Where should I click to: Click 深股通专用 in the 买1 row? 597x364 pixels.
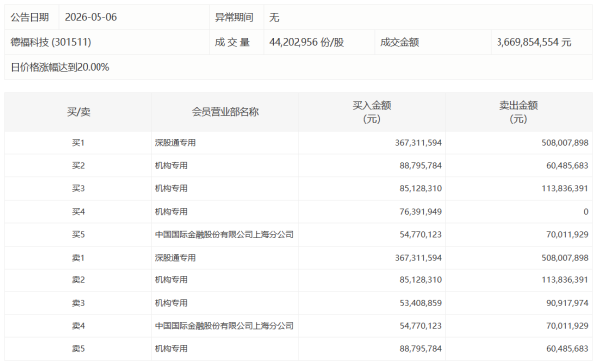point(175,143)
